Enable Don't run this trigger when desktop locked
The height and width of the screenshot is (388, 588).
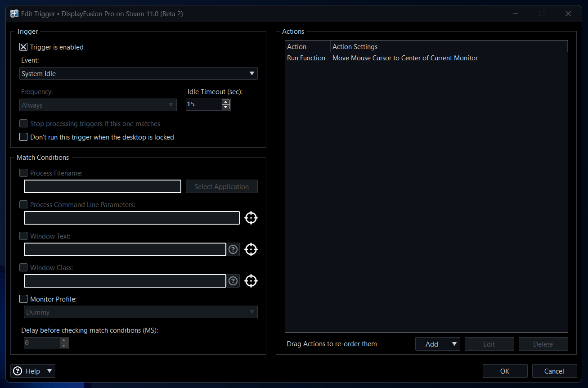(x=23, y=137)
